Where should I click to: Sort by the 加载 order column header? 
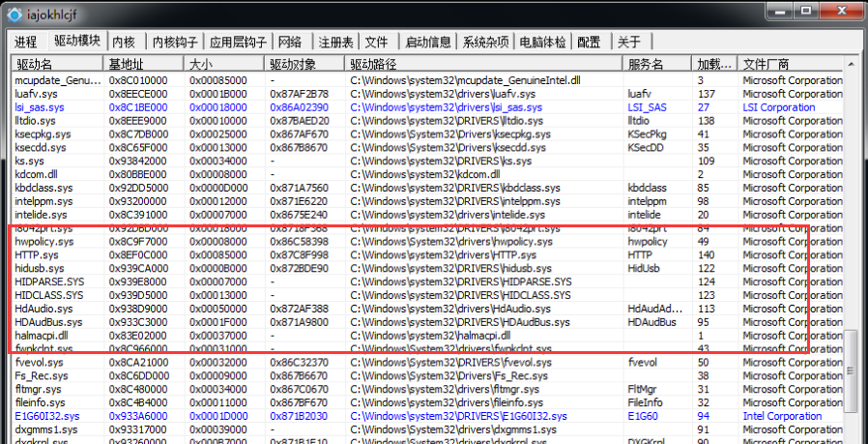pyautogui.click(x=714, y=64)
